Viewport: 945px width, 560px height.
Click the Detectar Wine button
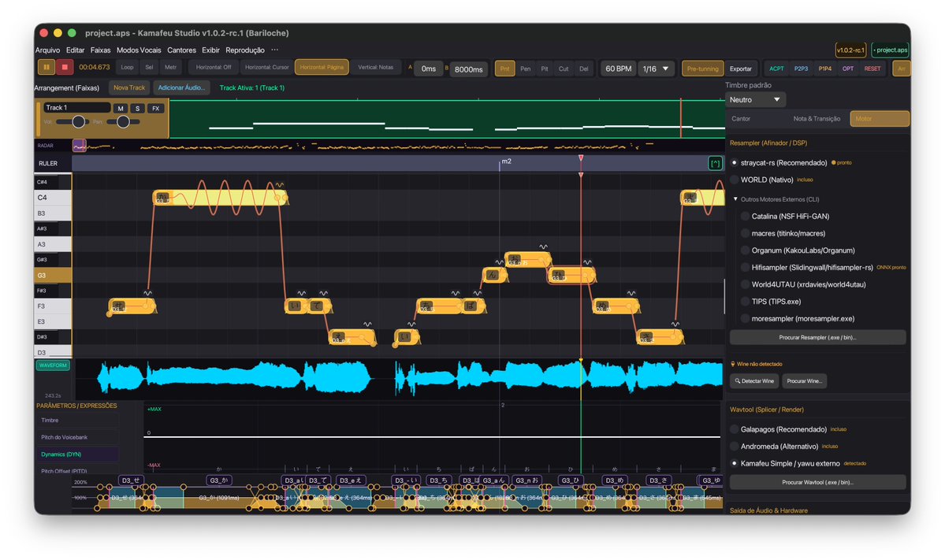[754, 381]
